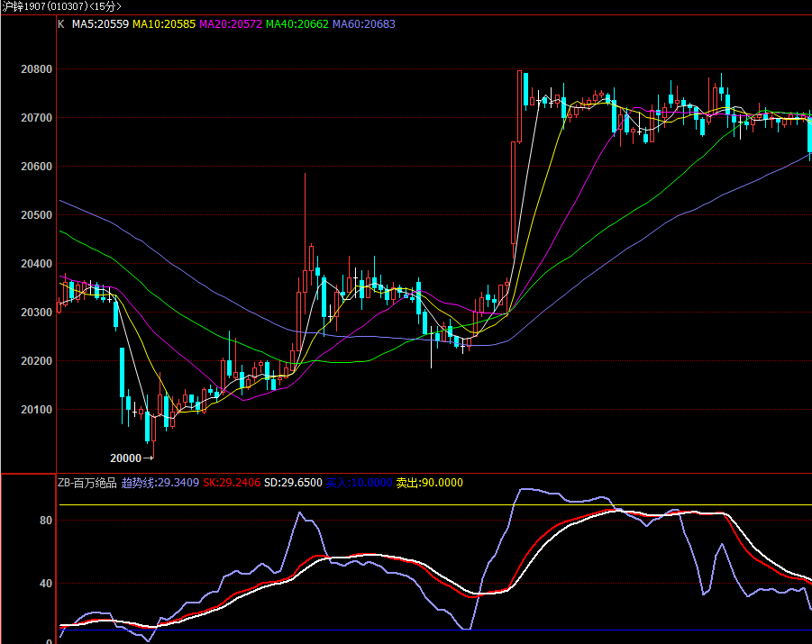Click the 20500 price axis label
Image resolution: width=812 pixels, height=644 pixels.
(36, 215)
